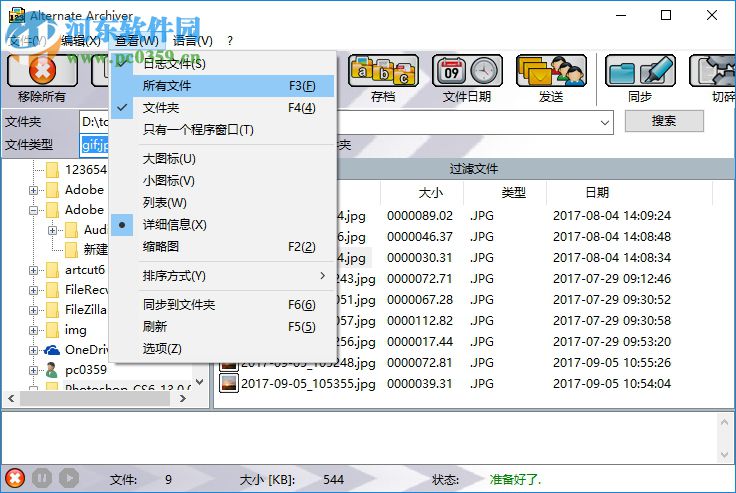Screen dimensions: 736x493
Task: Click the File Date (文件日期) toolbar icon
Action: (x=467, y=70)
